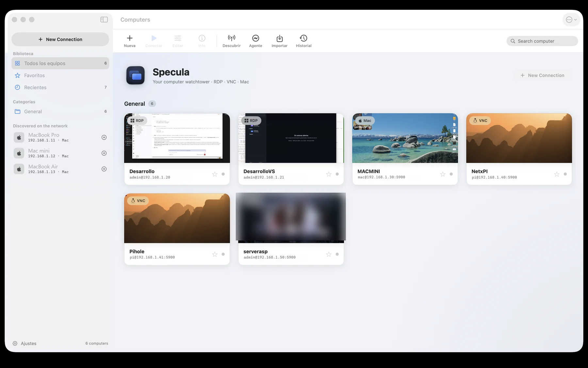Click pi@192.168.1.41:5900 address text
588x368 pixels.
point(152,257)
